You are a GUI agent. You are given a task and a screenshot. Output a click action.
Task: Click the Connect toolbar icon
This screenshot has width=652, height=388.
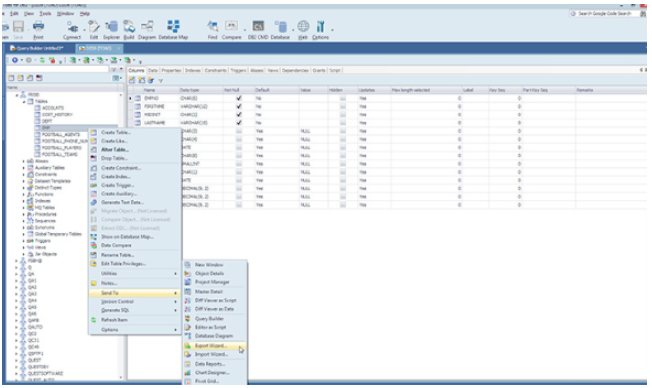click(72, 27)
